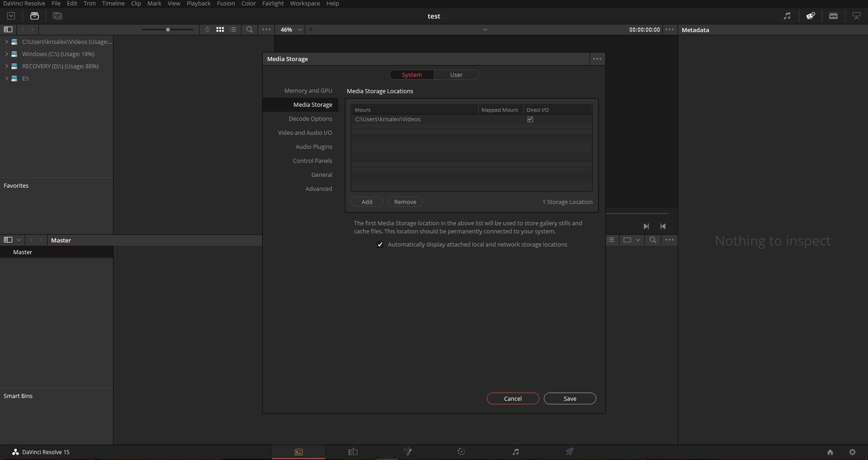868x460 pixels.
Task: Switch to the Edit page icon
Action: coord(353,452)
